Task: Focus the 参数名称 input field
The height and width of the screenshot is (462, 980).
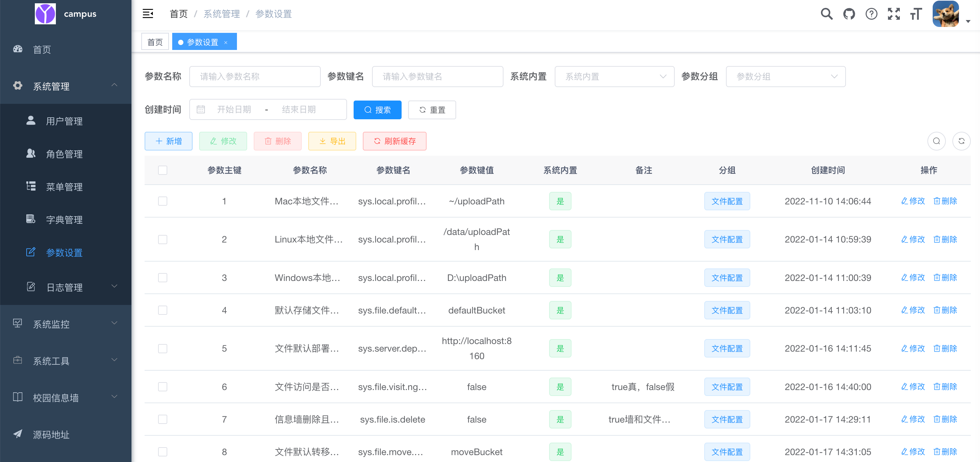Action: click(x=255, y=77)
